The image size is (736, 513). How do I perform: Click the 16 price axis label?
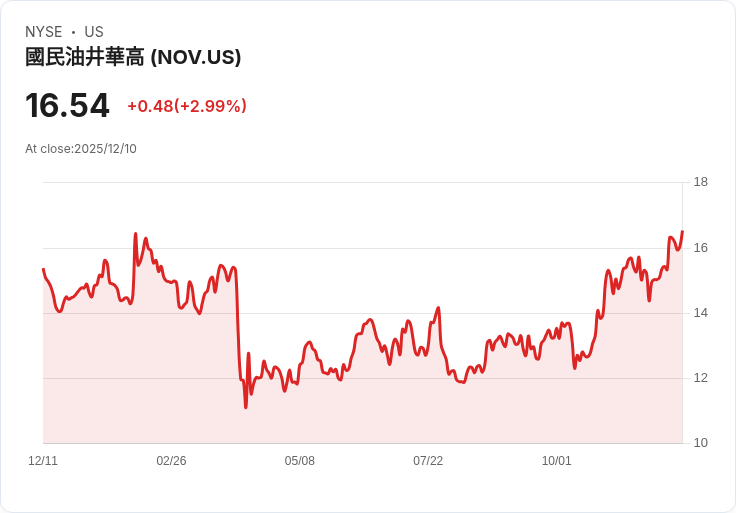[701, 248]
